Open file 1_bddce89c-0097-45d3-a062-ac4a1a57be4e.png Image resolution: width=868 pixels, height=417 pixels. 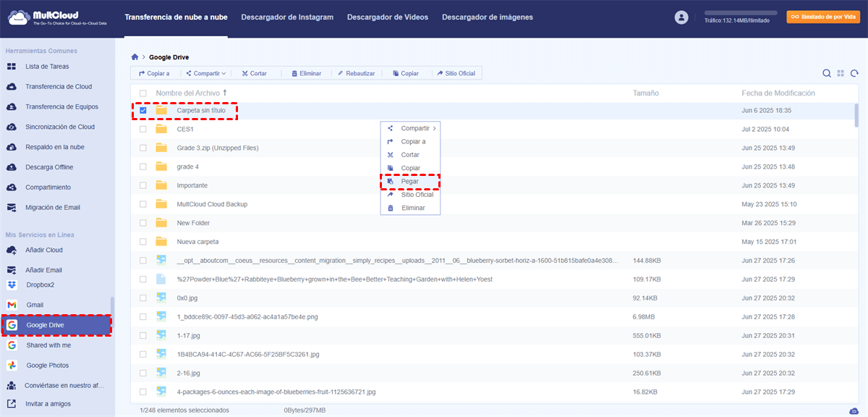[247, 317]
